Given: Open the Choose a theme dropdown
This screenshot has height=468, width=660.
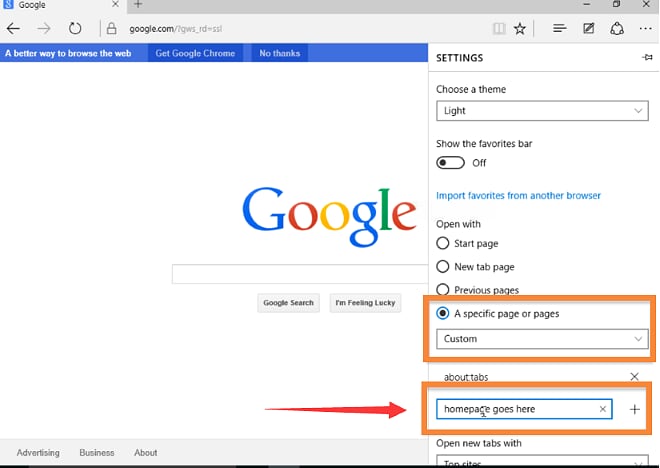Looking at the screenshot, I should (x=542, y=111).
